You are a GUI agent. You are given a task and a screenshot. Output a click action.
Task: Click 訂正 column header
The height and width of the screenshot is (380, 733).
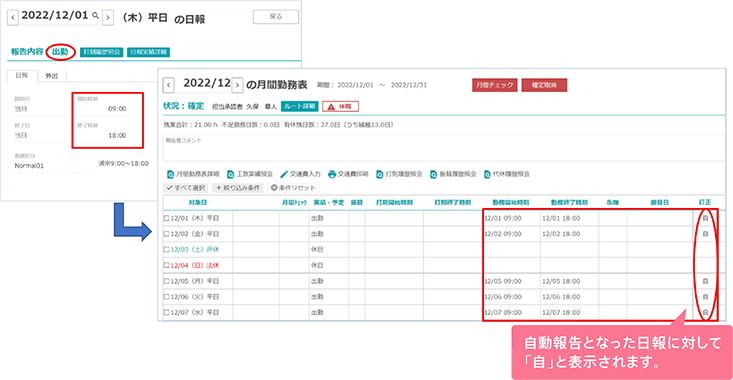pyautogui.click(x=705, y=202)
